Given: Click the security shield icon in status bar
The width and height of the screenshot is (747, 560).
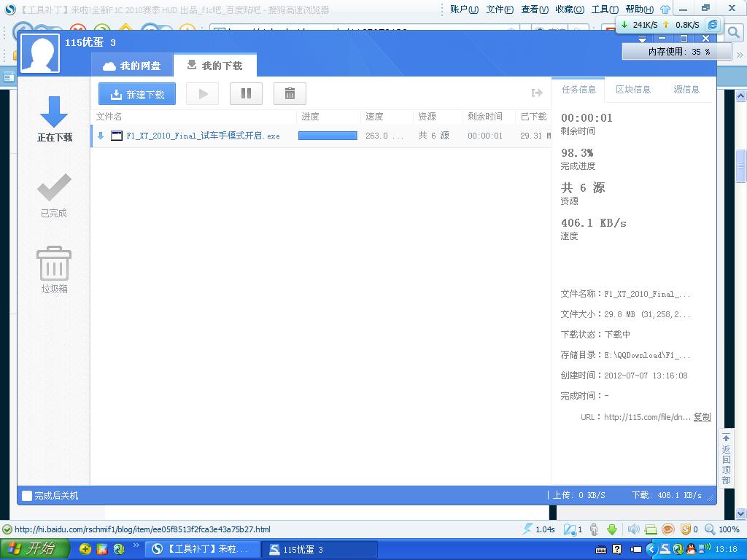Looking at the screenshot, I should coord(686,529).
